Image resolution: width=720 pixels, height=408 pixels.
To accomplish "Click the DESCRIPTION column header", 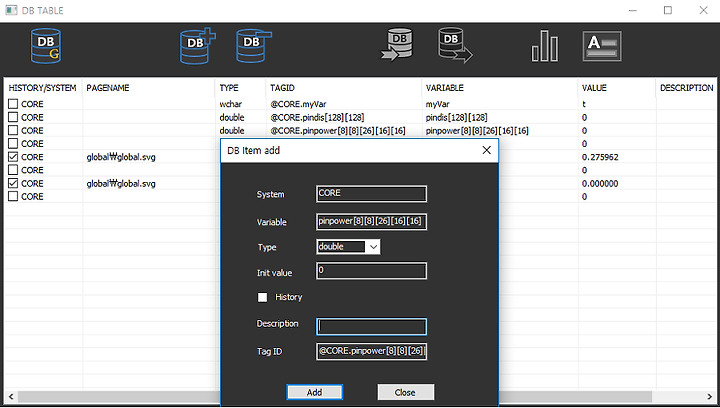I will pos(686,88).
